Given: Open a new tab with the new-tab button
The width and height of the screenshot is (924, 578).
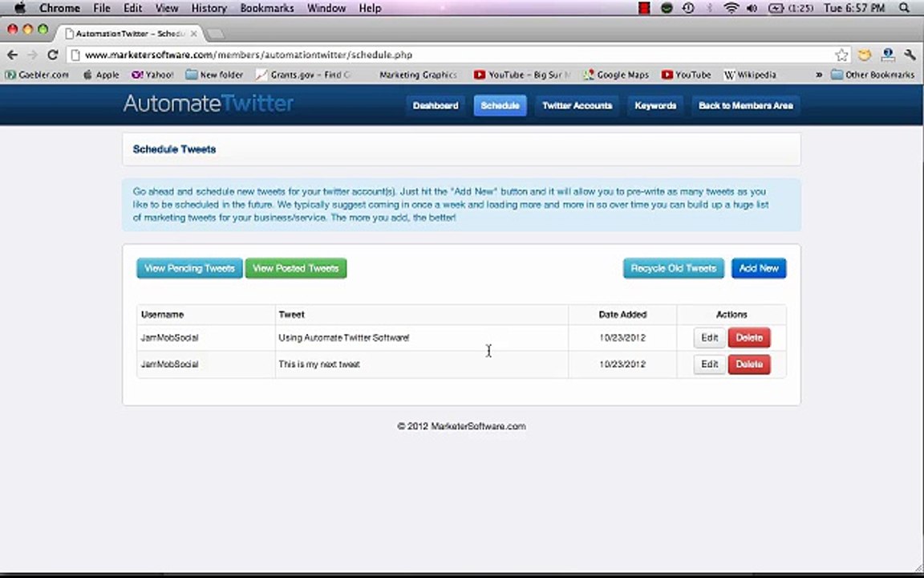Looking at the screenshot, I should pos(216,34).
